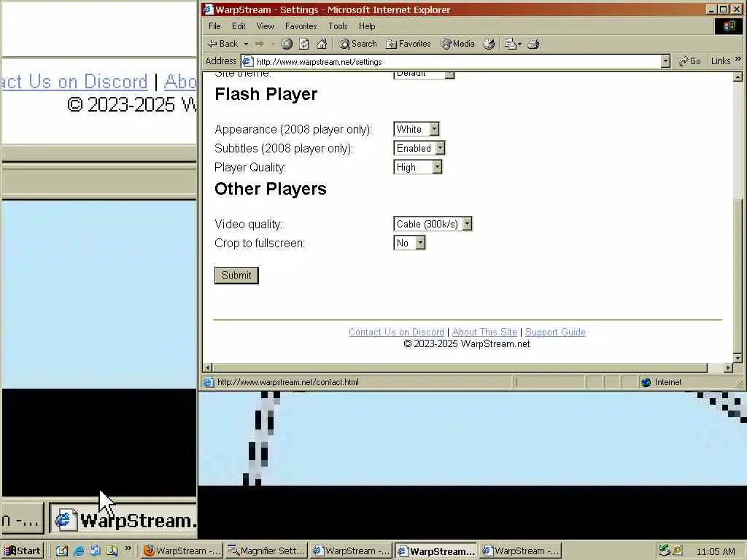The width and height of the screenshot is (747, 560).
Task: Print the page with the printer icon
Action: point(533,44)
